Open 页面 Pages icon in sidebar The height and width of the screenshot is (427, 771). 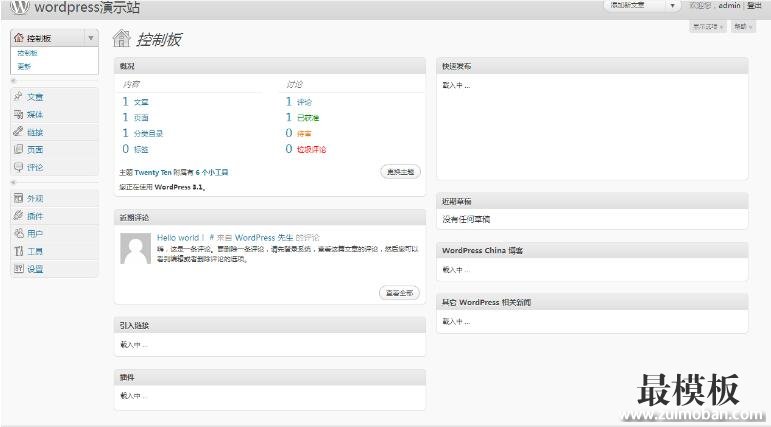tap(18, 149)
